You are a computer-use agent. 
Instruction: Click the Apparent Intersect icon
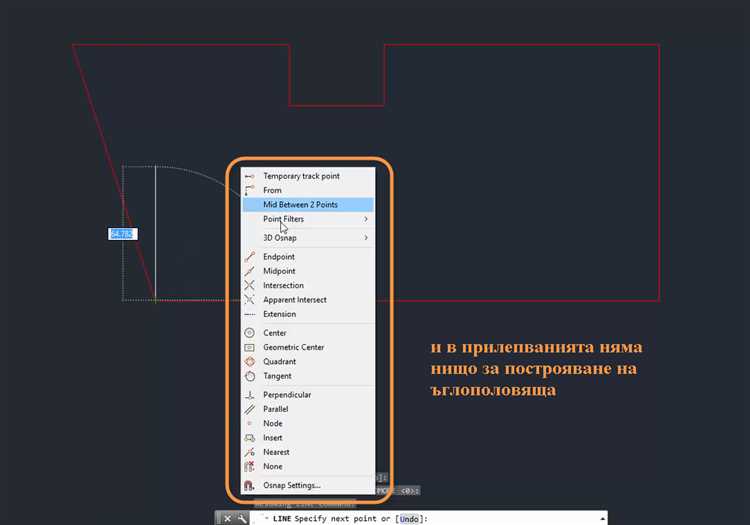(249, 300)
